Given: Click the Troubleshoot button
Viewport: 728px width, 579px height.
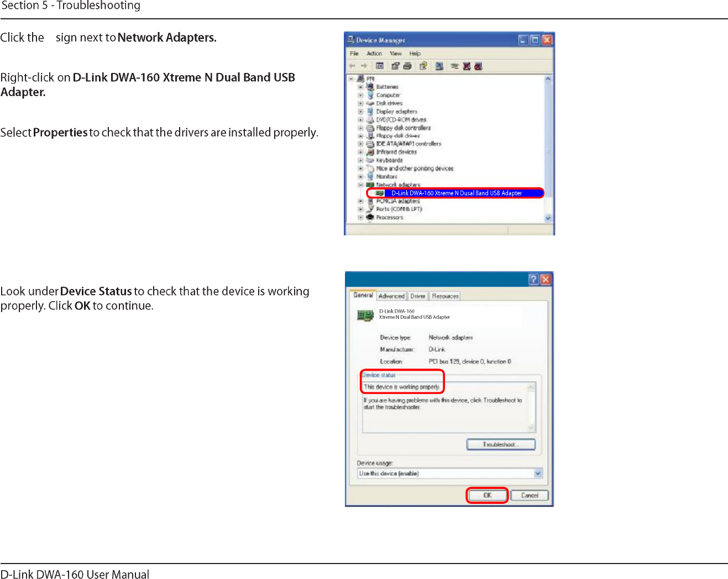Looking at the screenshot, I should (501, 444).
